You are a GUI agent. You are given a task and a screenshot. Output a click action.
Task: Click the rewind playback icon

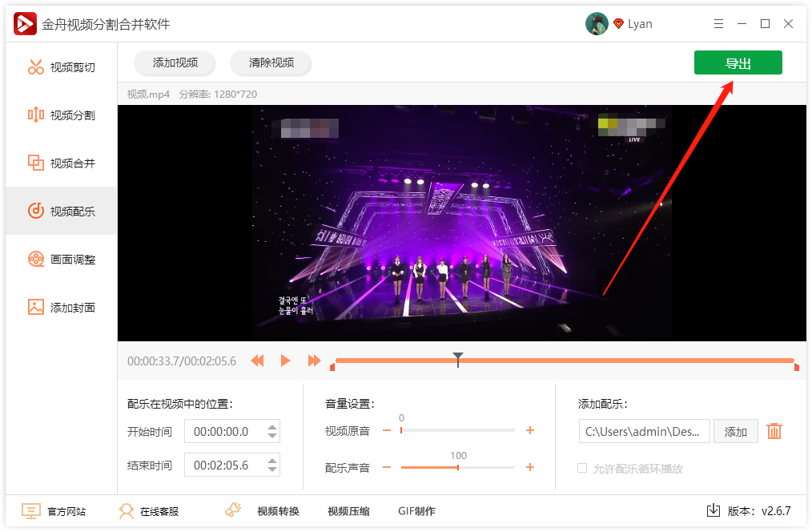tap(257, 361)
